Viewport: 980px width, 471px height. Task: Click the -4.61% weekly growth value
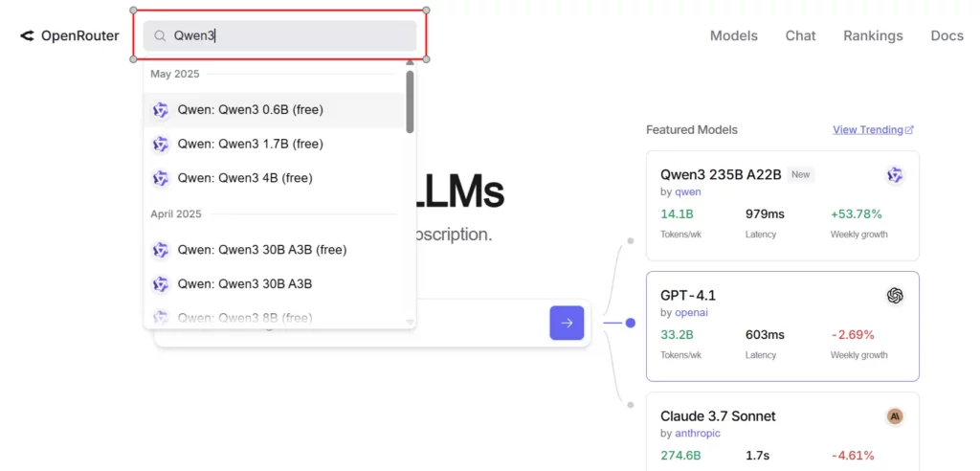coord(853,456)
